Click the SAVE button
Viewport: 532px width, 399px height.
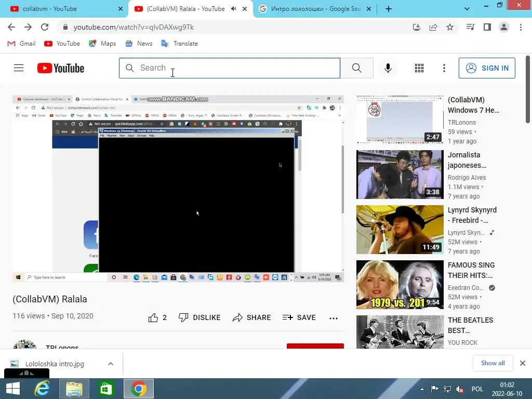click(299, 317)
